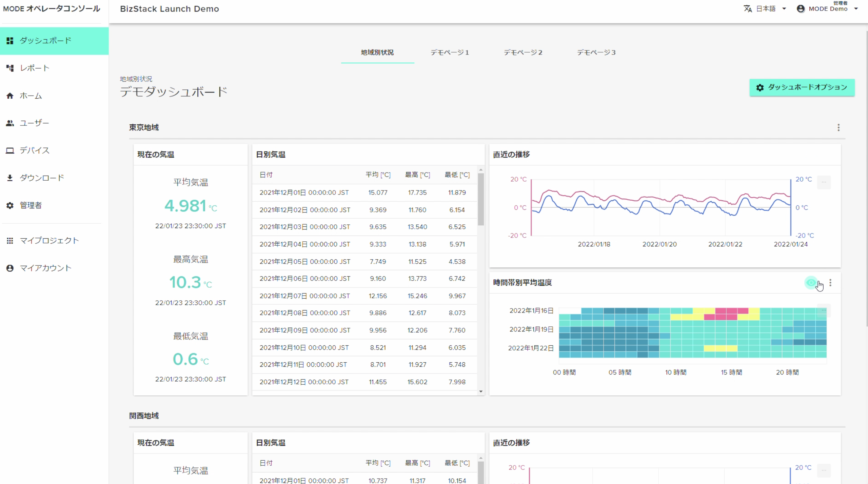Select the デモページ3 tab
868x484 pixels.
(596, 52)
